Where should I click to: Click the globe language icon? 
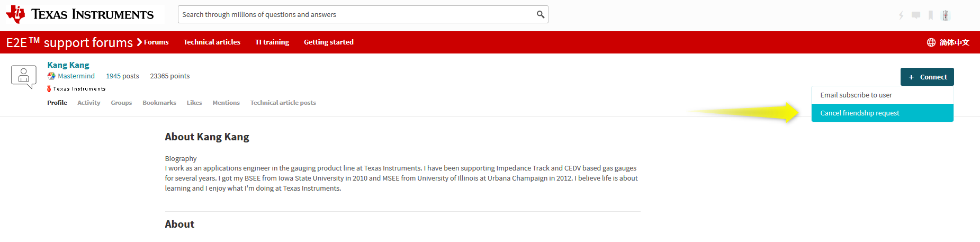[x=931, y=42]
